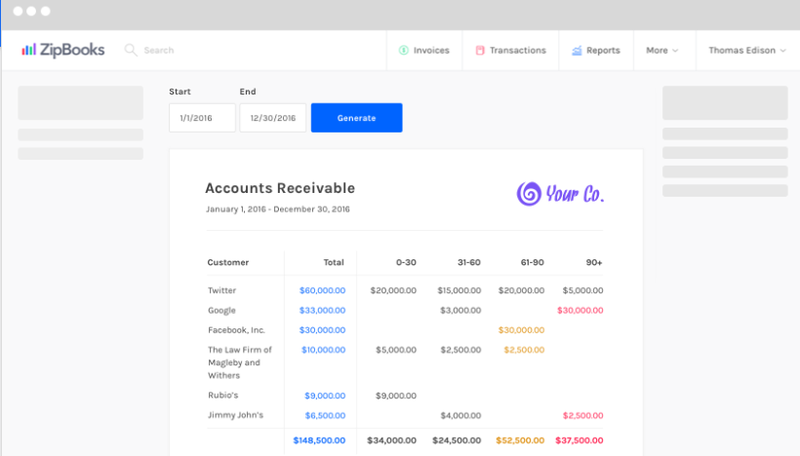Click the 31-60 column header
Screen dimensions: 800x456
tap(469, 262)
